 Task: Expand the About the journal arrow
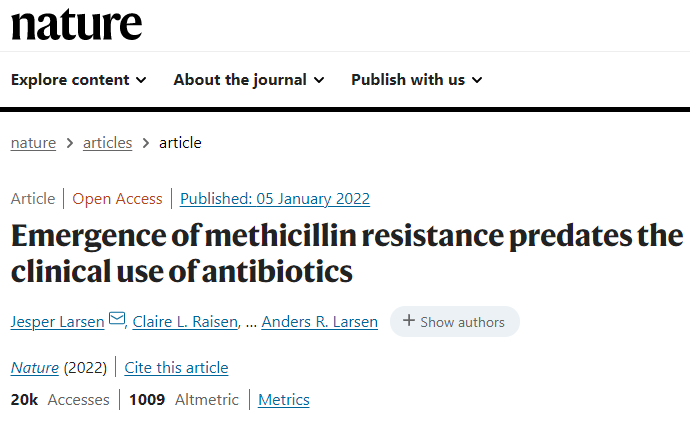[x=319, y=80]
